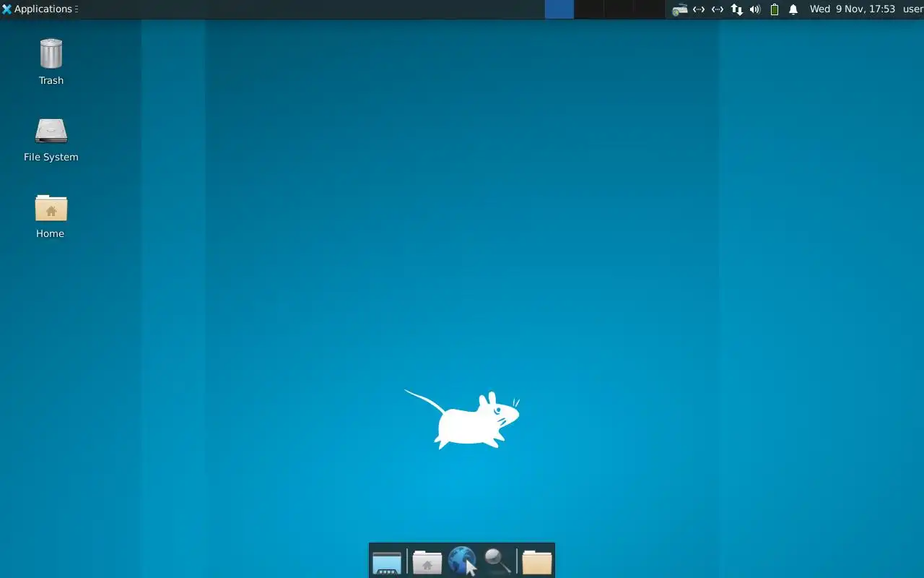
Task: Click the volume speaker icon
Action: point(755,9)
